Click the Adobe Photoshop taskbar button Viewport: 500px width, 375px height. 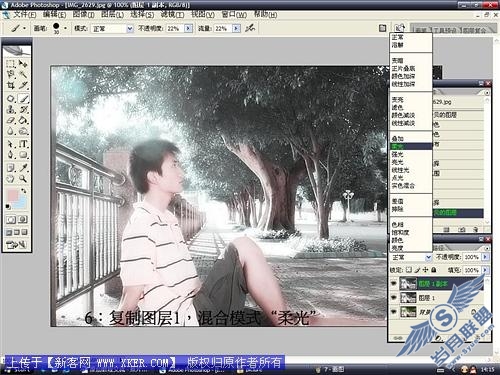pos(192,370)
